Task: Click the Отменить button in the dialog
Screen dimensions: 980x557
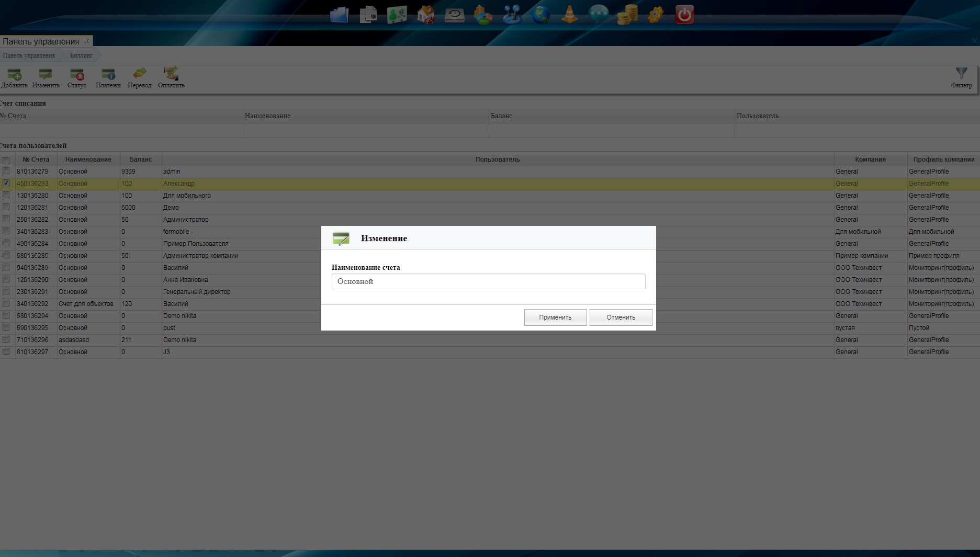Action: pyautogui.click(x=621, y=317)
